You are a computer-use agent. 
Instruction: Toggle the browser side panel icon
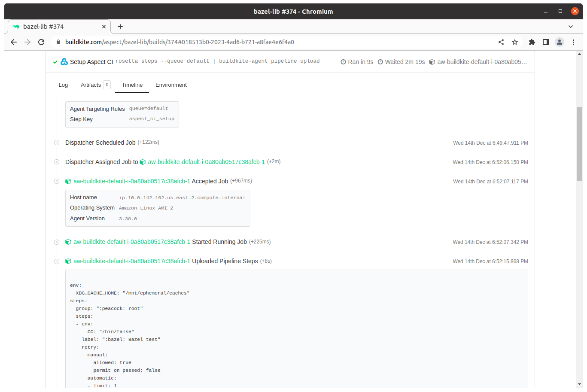pyautogui.click(x=546, y=42)
